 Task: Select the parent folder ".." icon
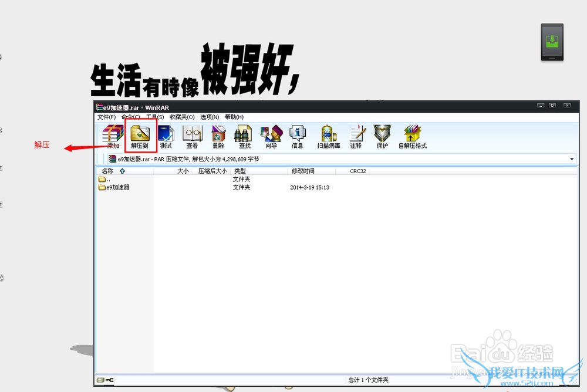click(x=102, y=180)
